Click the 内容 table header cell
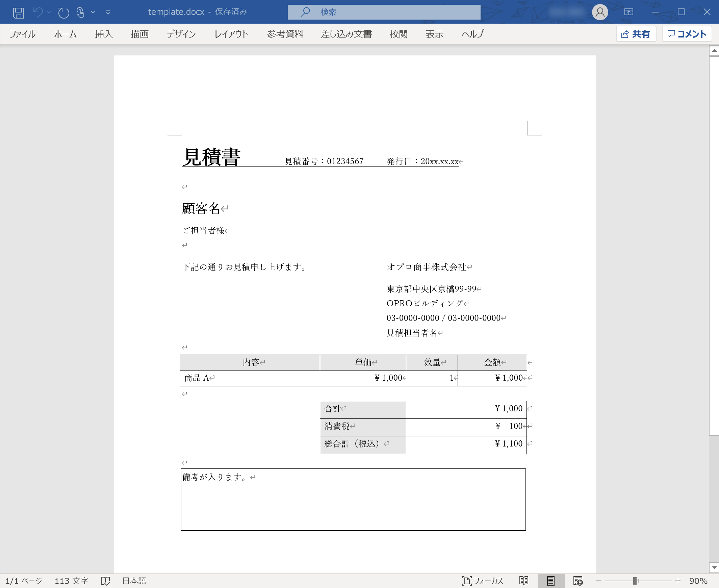The width and height of the screenshot is (719, 588). coord(250,363)
